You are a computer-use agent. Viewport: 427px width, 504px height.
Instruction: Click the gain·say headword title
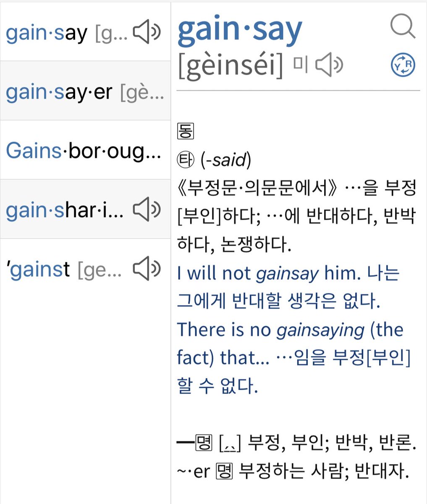point(240,29)
